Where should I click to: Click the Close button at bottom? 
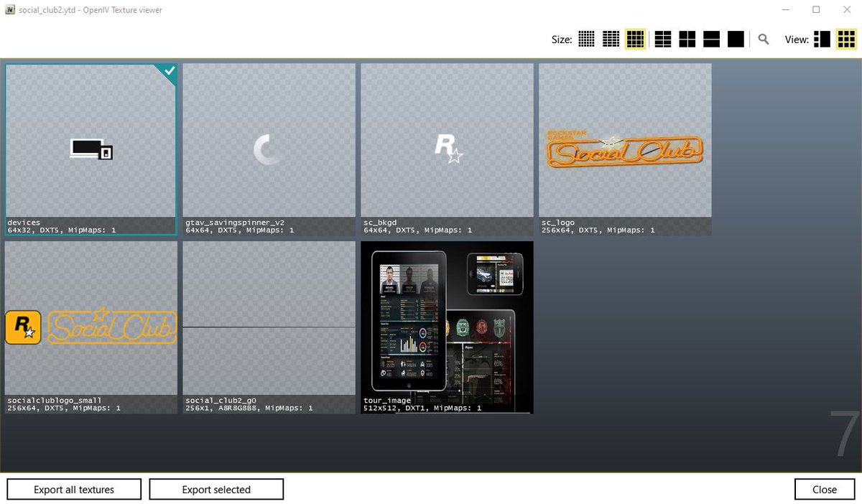pos(825,490)
